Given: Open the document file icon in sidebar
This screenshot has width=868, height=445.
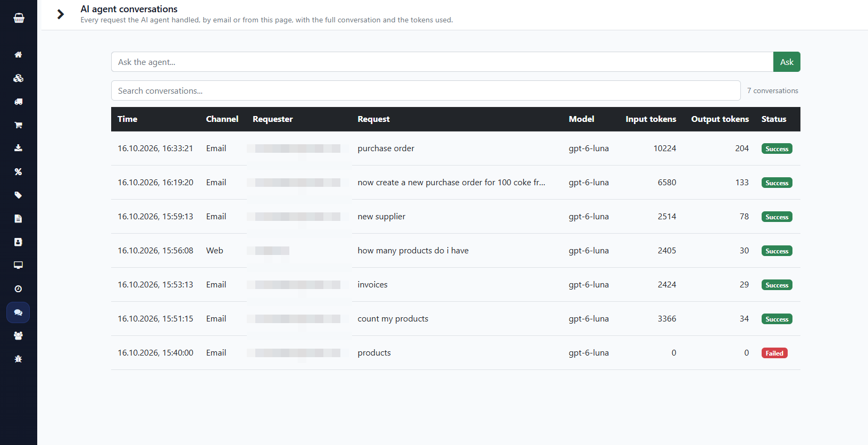Looking at the screenshot, I should pos(18,218).
